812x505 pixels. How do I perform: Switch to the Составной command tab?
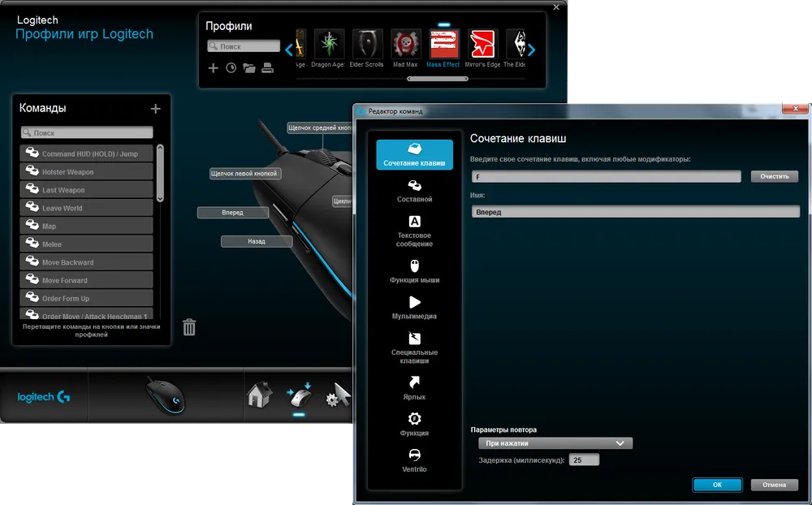tap(414, 190)
